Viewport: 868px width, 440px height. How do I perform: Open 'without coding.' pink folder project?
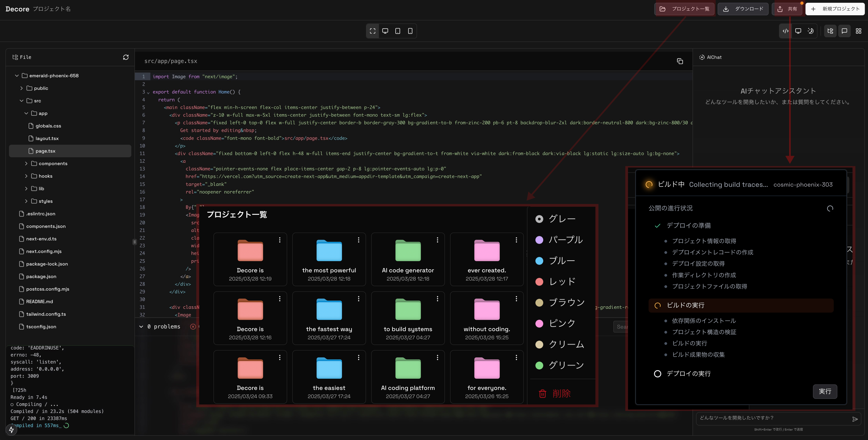[x=487, y=318]
